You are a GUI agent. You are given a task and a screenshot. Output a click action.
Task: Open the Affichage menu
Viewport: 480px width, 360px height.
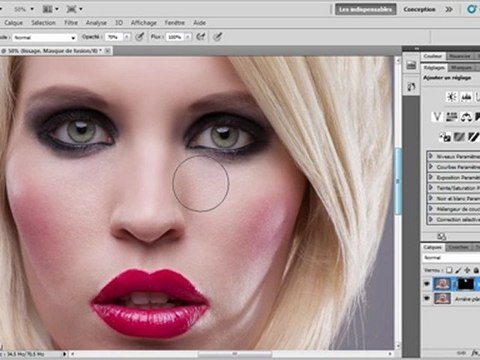144,23
